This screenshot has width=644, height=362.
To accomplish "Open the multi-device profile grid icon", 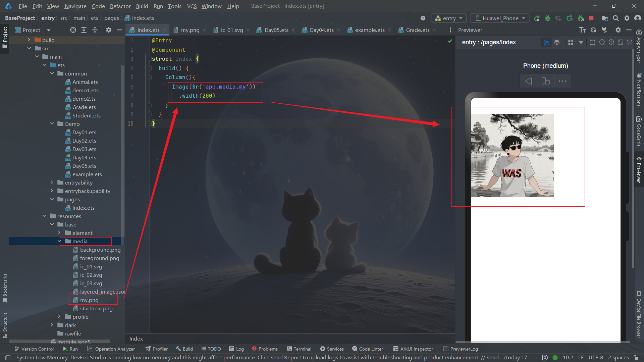I will (x=571, y=42).
